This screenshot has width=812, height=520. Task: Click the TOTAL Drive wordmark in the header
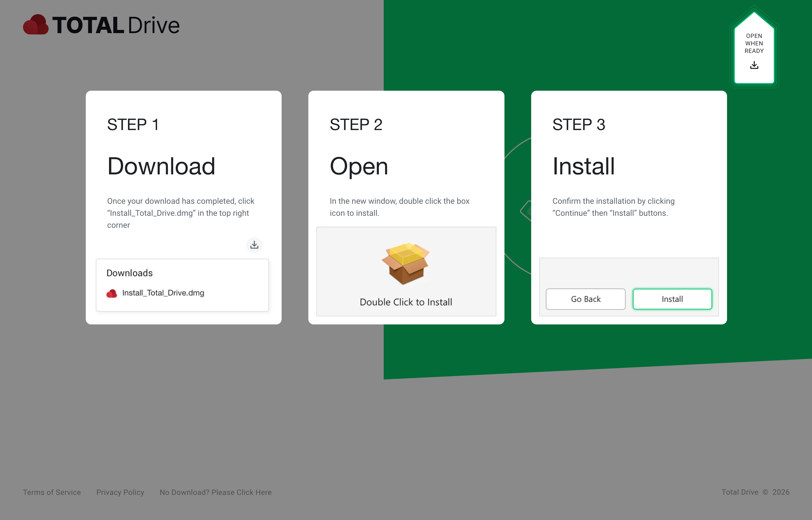pos(115,24)
